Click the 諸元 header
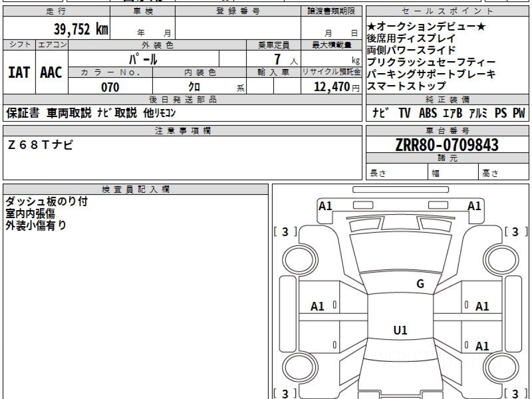 447,158
